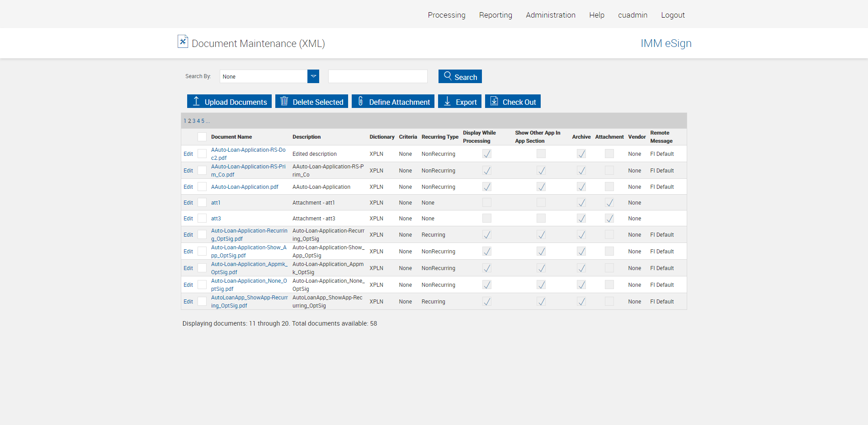The height and width of the screenshot is (425, 868).
Task: Check the row checkbox for AAuto-Loan-Application.pdf
Action: tap(202, 187)
